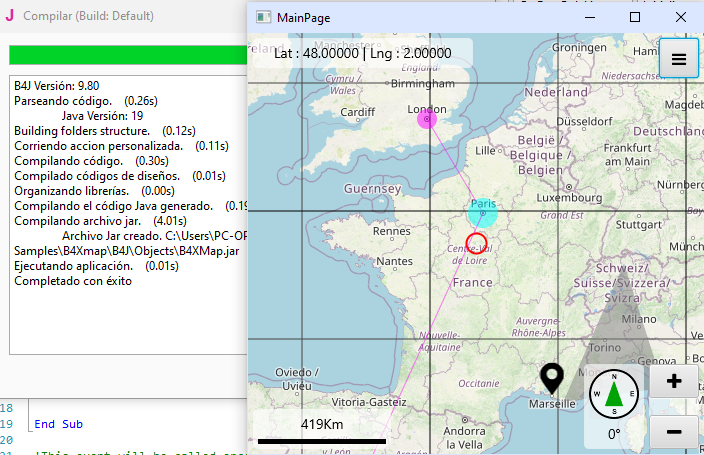Select the 'Compilando archivo jar.' log line

point(100,221)
